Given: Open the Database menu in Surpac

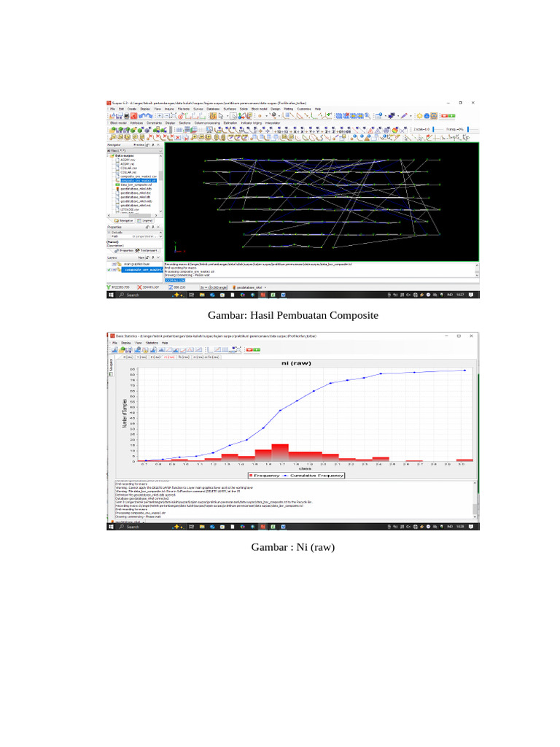Looking at the screenshot, I should pos(213,109).
